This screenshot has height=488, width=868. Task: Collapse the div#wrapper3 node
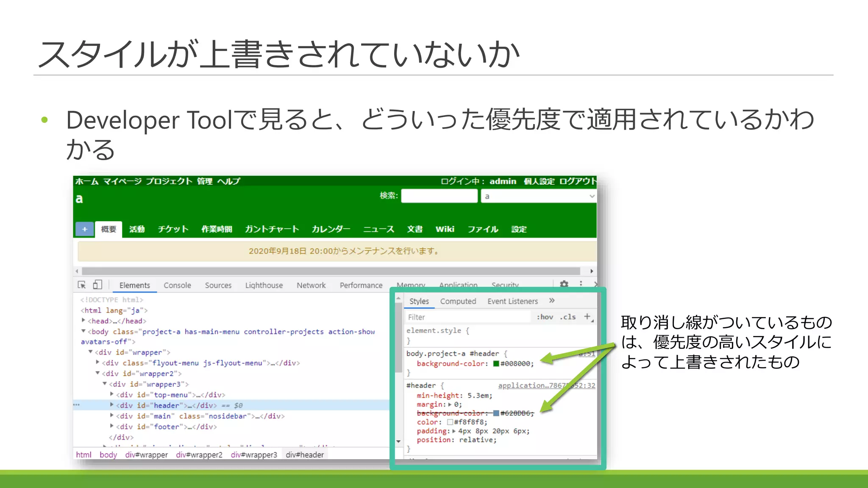(x=105, y=384)
